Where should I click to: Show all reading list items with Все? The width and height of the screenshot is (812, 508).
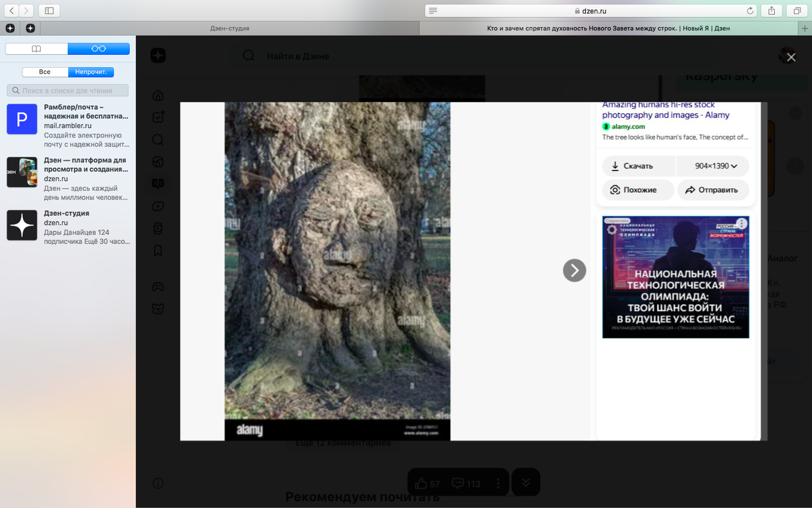coord(45,72)
